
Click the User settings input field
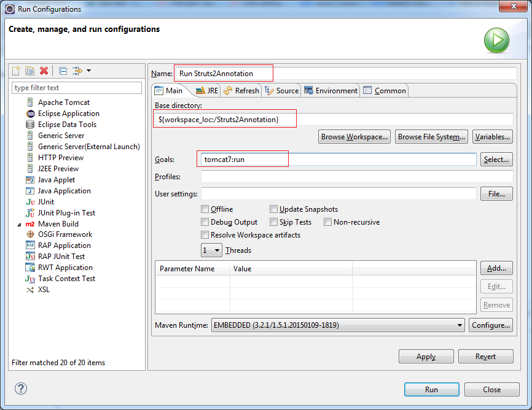(338, 193)
